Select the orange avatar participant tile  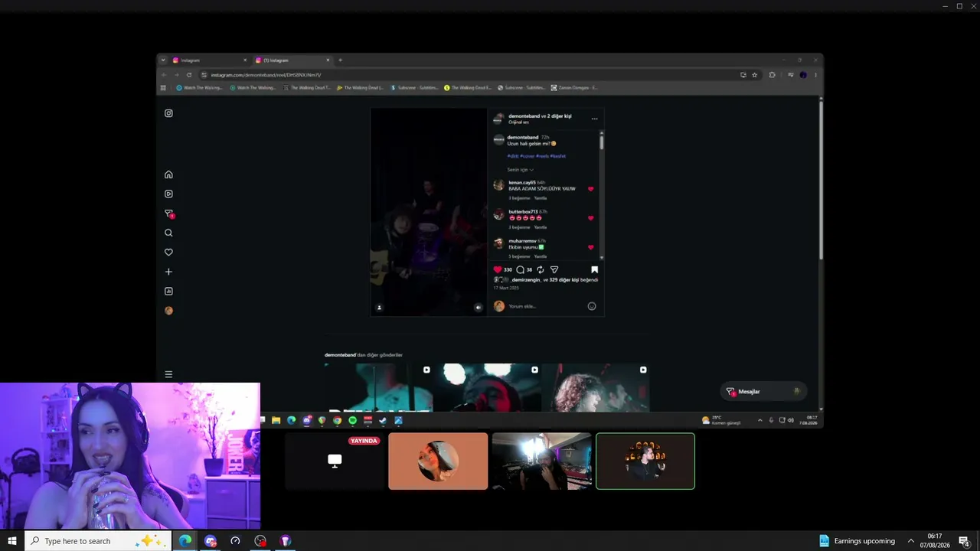pyautogui.click(x=438, y=461)
